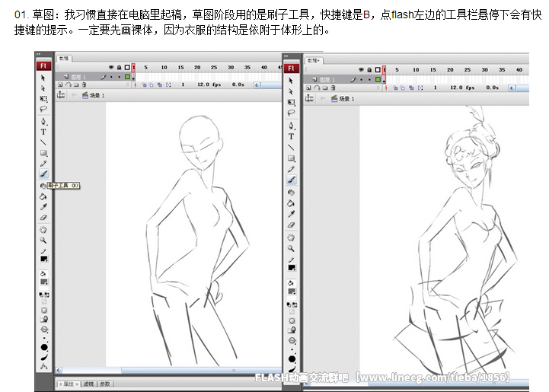
Task: Toggle lock all layers in right timeline
Action: pos(369,70)
